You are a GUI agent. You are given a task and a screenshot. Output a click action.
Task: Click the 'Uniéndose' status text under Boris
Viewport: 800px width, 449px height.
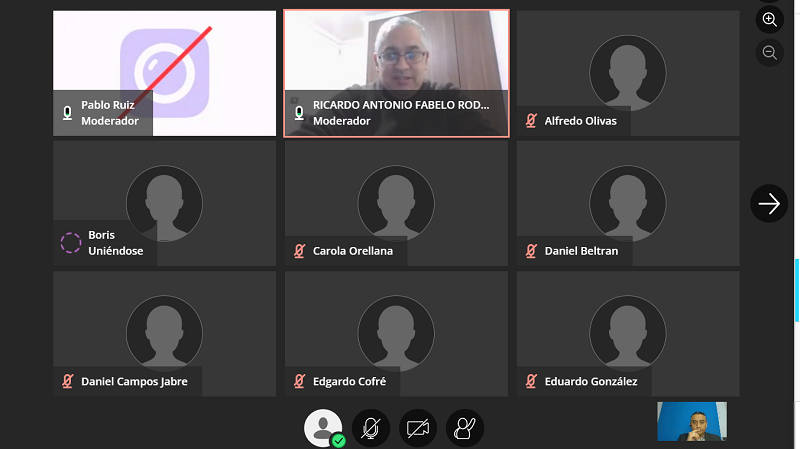click(x=116, y=251)
